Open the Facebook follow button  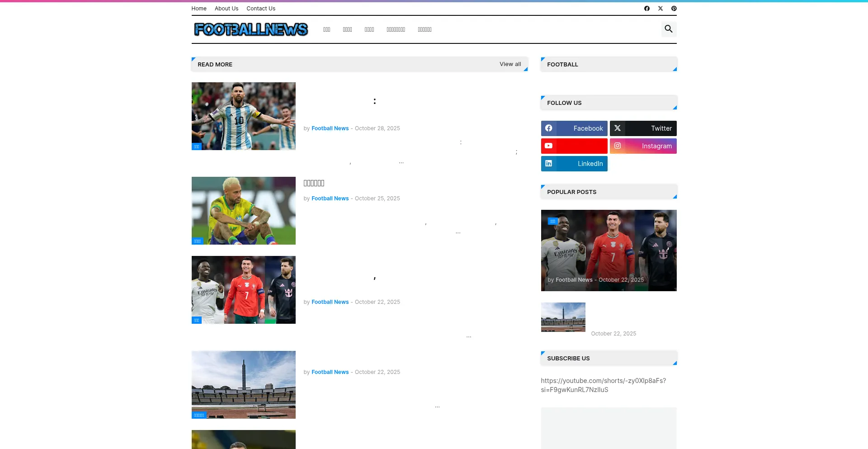[x=574, y=128]
